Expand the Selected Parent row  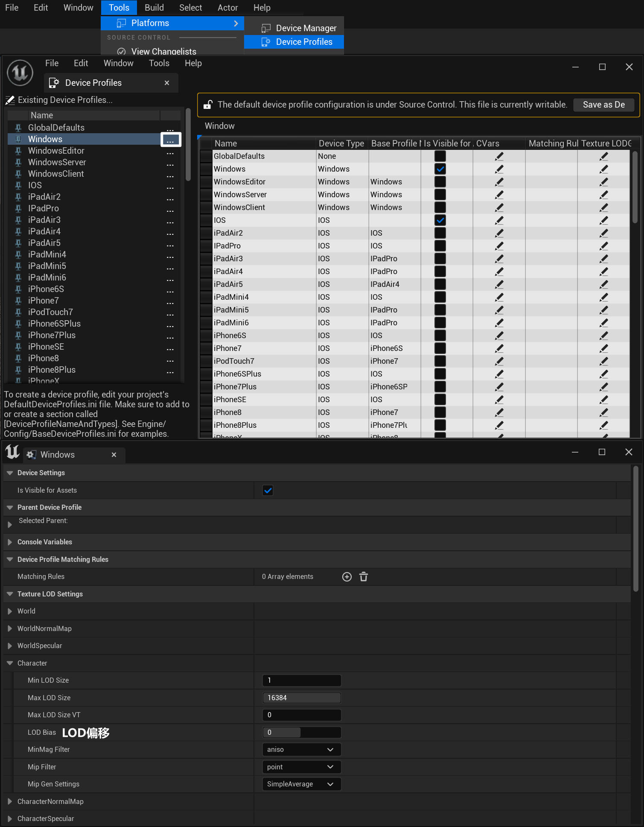pos(10,525)
